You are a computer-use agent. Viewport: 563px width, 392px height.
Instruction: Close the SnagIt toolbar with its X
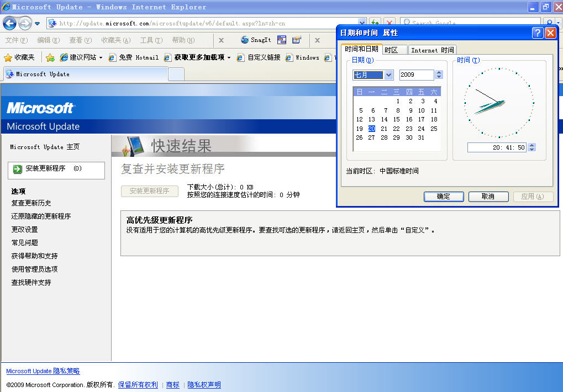(317, 40)
